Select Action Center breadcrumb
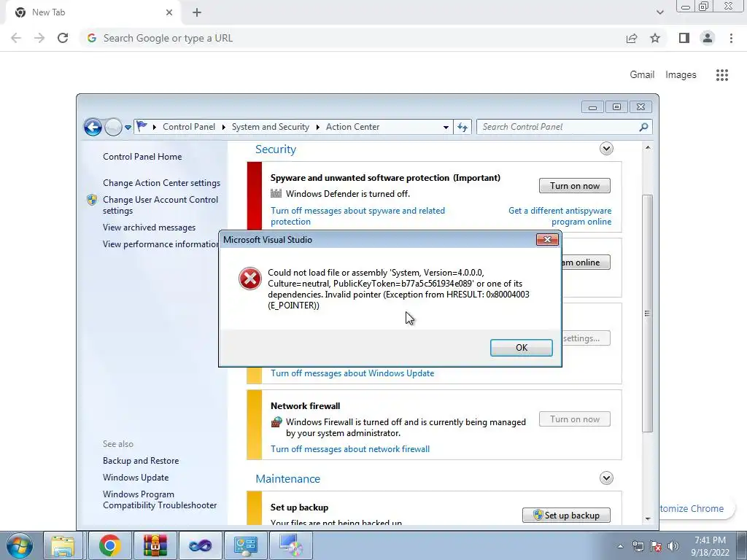Viewport: 747px width, 560px height. pos(352,127)
